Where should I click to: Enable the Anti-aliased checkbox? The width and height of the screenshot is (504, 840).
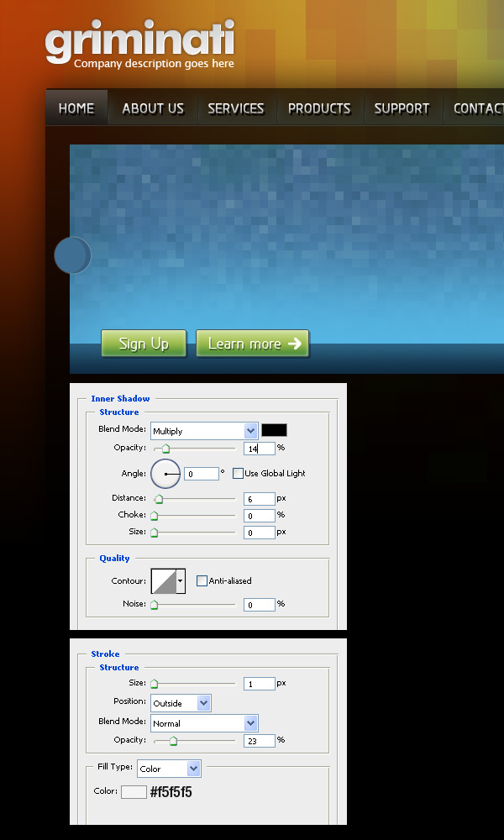coord(202,580)
